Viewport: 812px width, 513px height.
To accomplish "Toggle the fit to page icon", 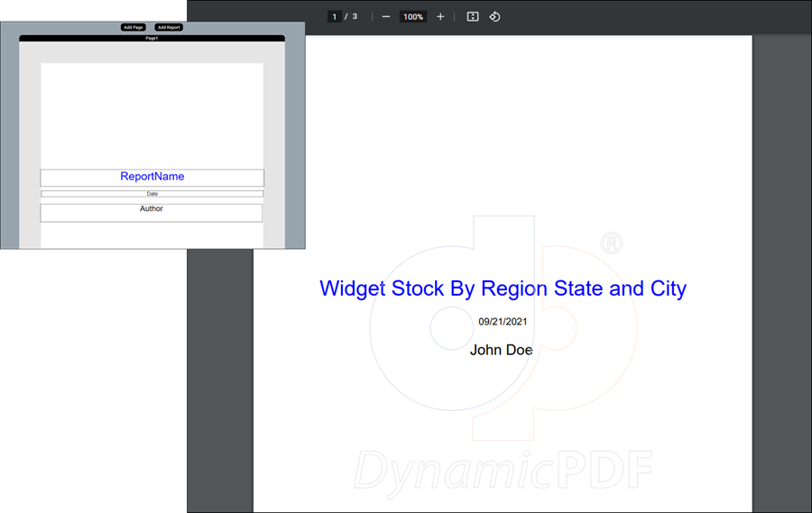I will [473, 17].
